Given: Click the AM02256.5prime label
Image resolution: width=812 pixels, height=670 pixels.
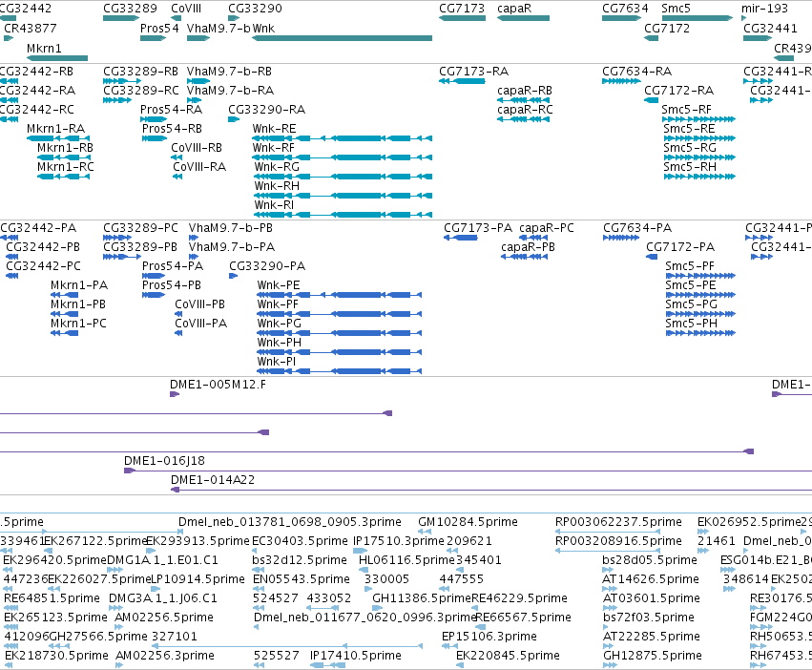Looking at the screenshot, I should [164, 618].
